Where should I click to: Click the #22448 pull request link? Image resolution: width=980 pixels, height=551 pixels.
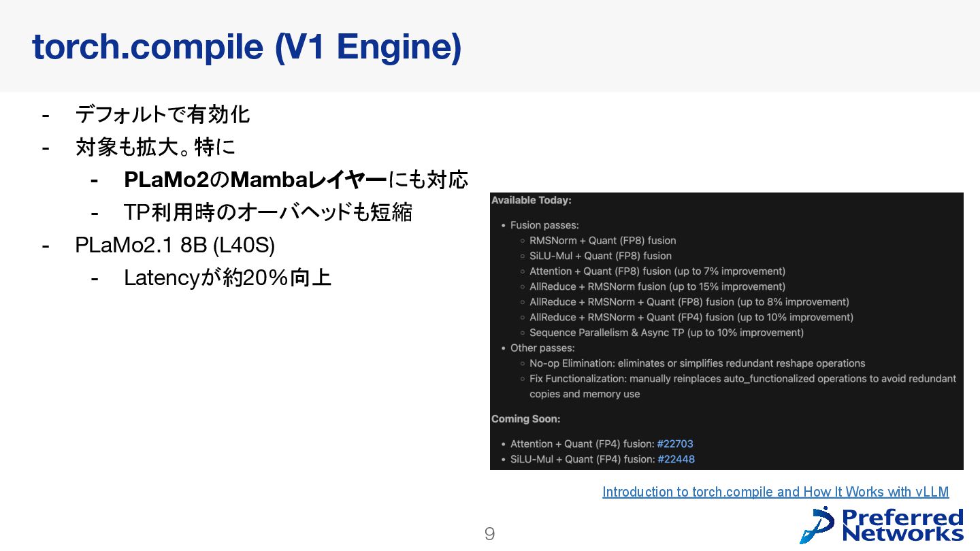click(x=676, y=459)
